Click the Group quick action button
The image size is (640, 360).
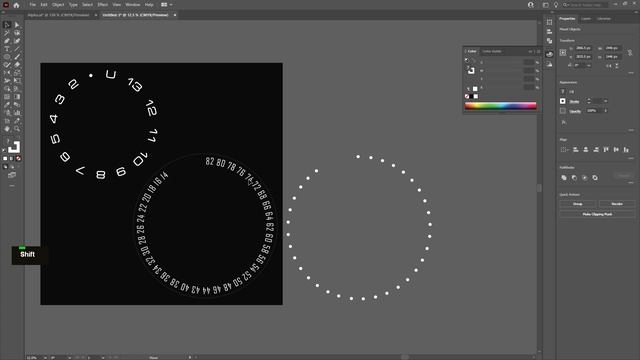point(578,204)
